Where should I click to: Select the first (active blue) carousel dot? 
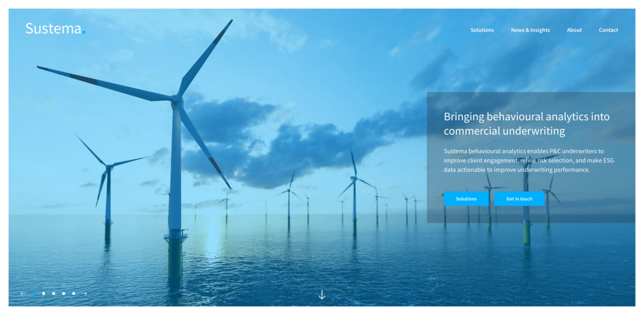coord(33,294)
